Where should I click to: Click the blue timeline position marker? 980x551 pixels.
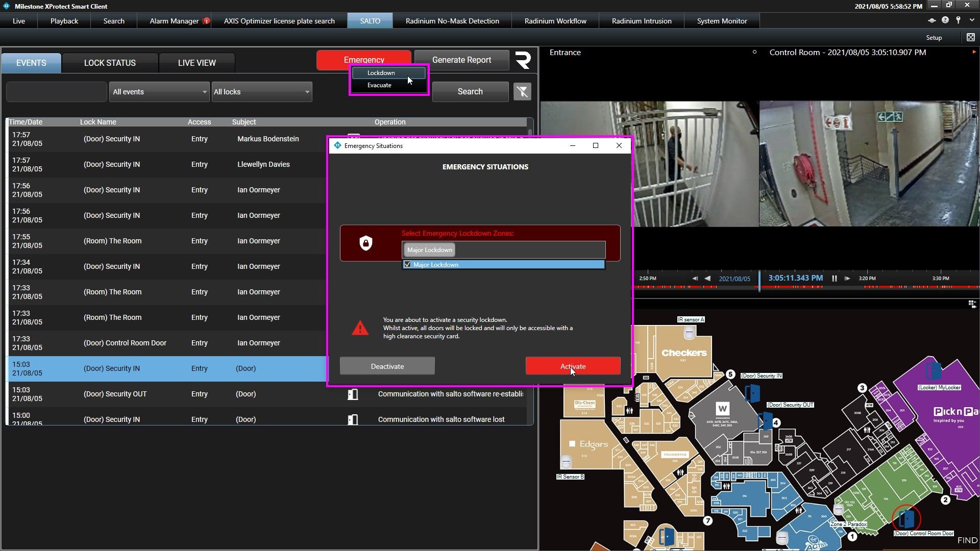pyautogui.click(x=759, y=281)
